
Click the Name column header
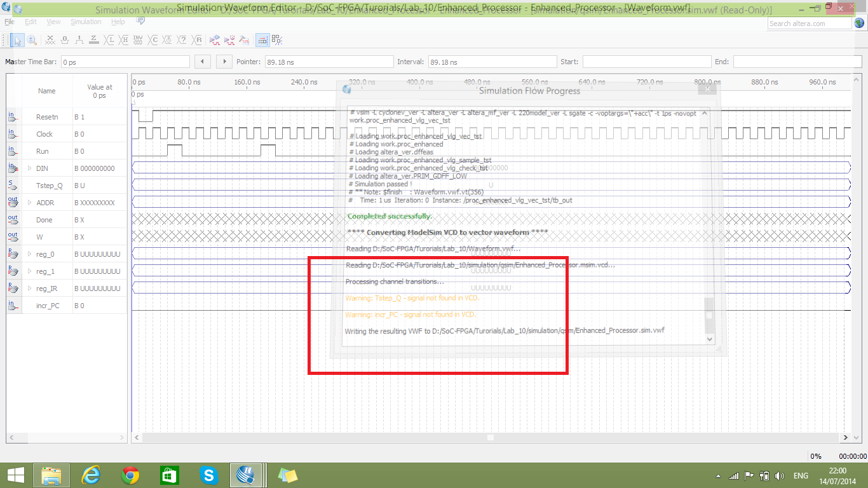pos(46,91)
